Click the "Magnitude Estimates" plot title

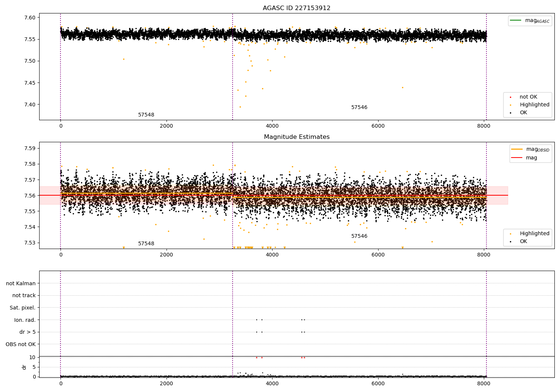pos(296,137)
